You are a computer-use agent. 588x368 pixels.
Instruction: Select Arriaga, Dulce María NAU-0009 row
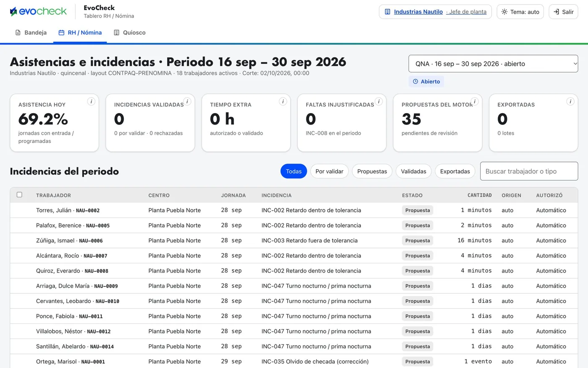pyautogui.click(x=294, y=286)
